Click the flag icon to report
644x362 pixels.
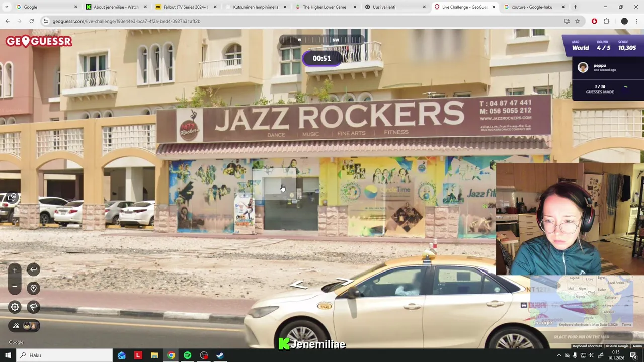point(33,307)
